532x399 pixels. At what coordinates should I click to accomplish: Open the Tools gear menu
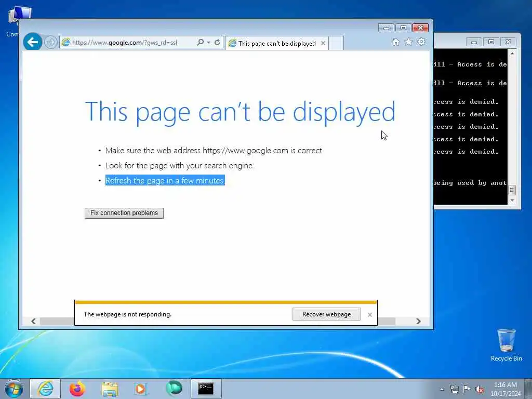[x=421, y=42]
